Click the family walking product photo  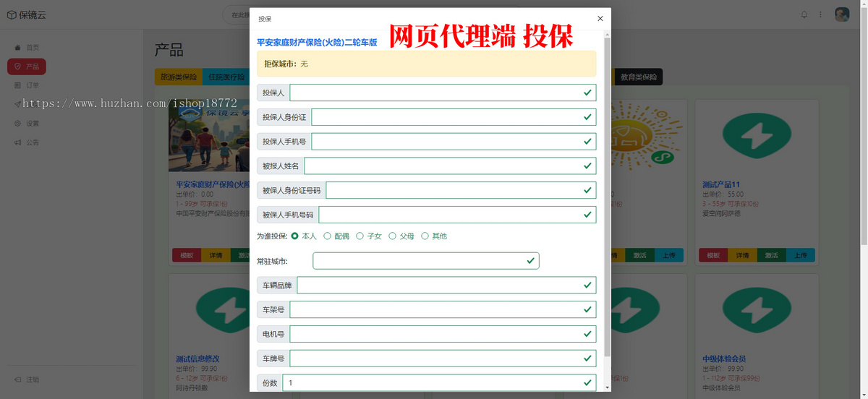(209, 137)
